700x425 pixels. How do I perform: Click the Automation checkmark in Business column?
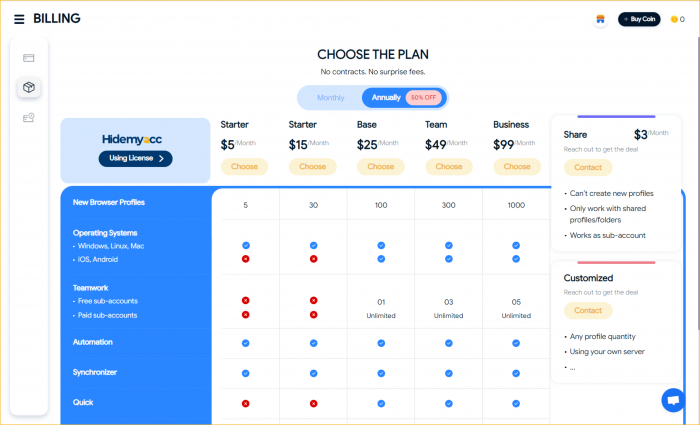pyautogui.click(x=516, y=343)
